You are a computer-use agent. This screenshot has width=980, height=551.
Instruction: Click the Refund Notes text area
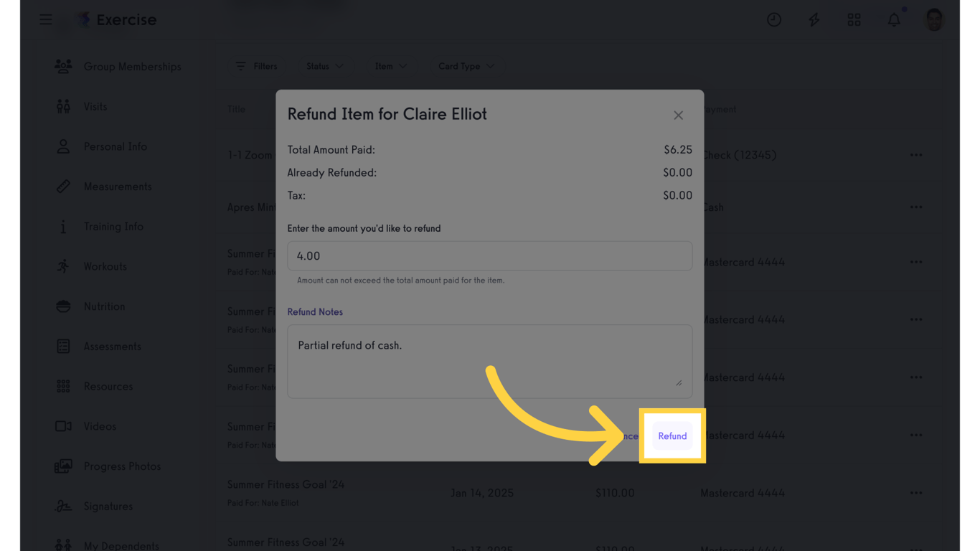click(x=489, y=361)
